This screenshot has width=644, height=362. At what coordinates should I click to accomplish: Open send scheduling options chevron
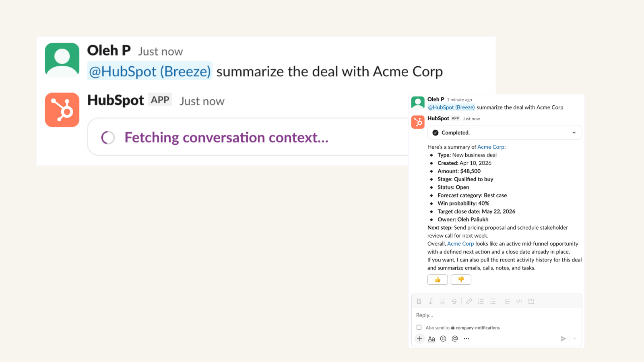click(x=574, y=339)
